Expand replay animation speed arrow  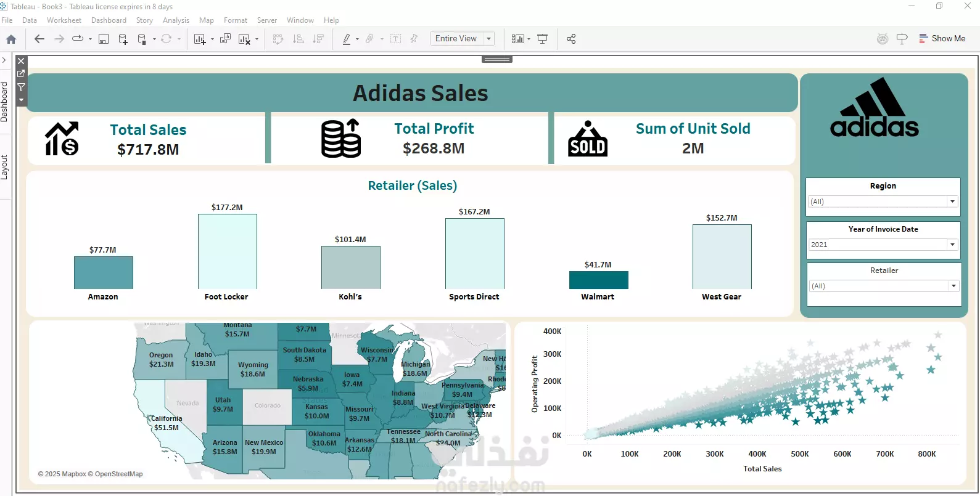click(90, 39)
